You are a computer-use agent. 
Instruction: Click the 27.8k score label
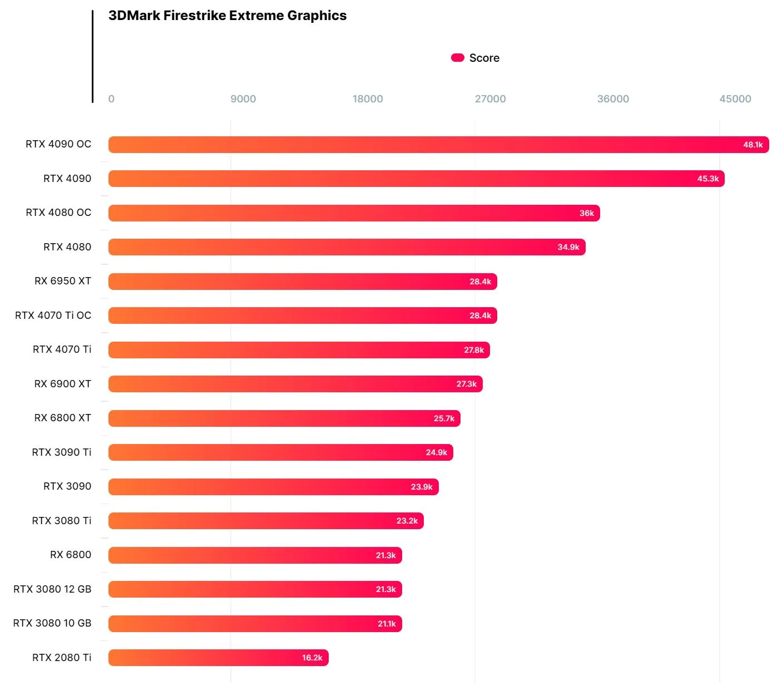click(x=474, y=350)
